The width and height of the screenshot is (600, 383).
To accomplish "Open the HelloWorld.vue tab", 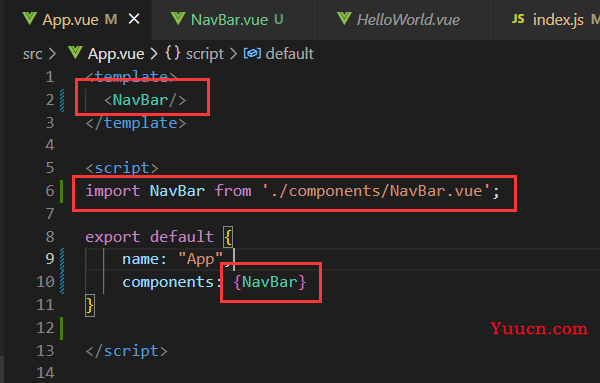I will (x=408, y=20).
